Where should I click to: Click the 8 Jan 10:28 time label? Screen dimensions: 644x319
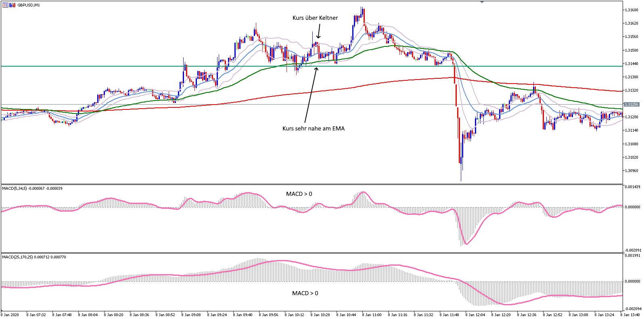tap(320, 315)
